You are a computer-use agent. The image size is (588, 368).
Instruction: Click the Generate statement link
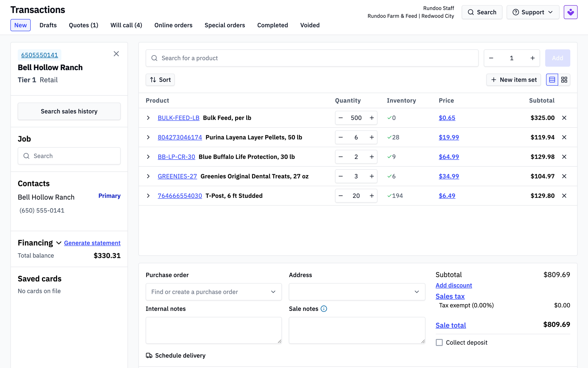(x=92, y=243)
